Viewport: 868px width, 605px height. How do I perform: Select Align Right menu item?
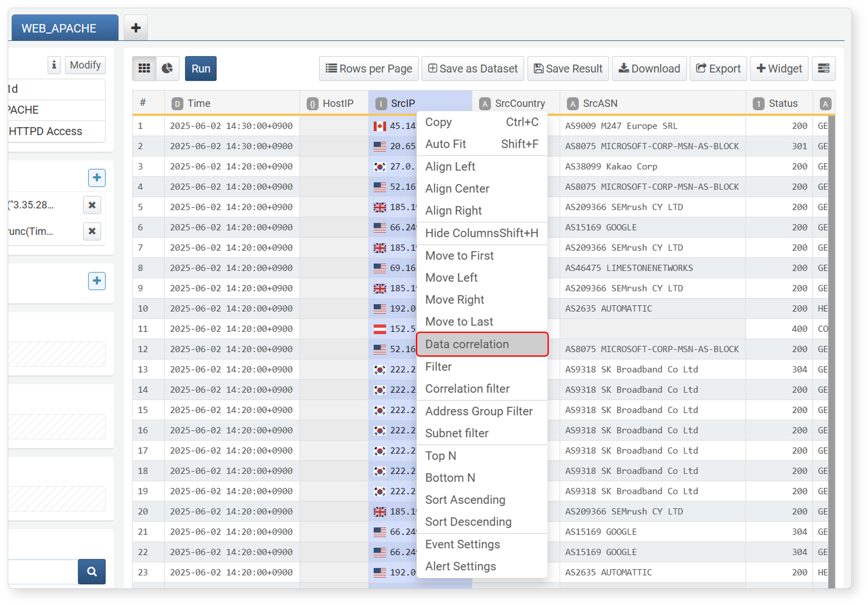coord(482,211)
